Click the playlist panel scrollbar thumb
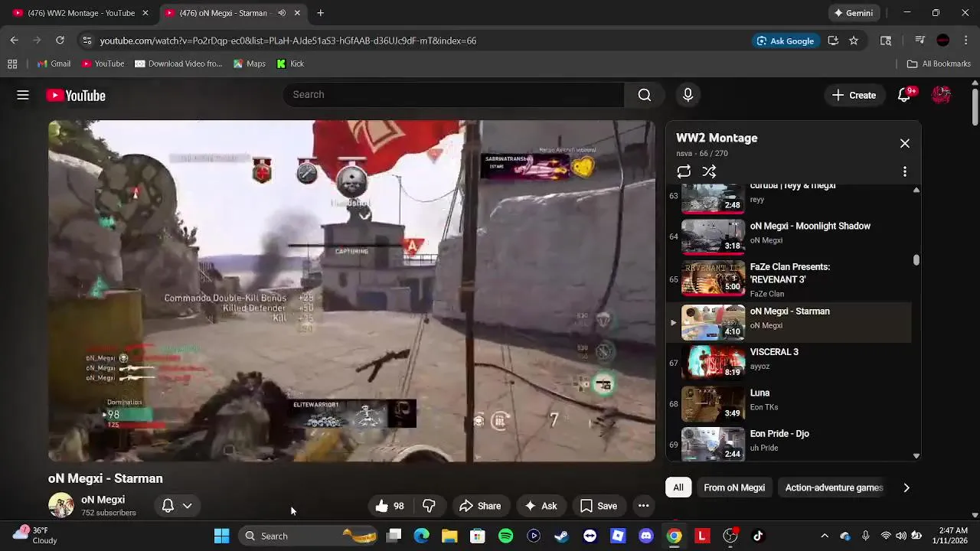 pos(916,260)
